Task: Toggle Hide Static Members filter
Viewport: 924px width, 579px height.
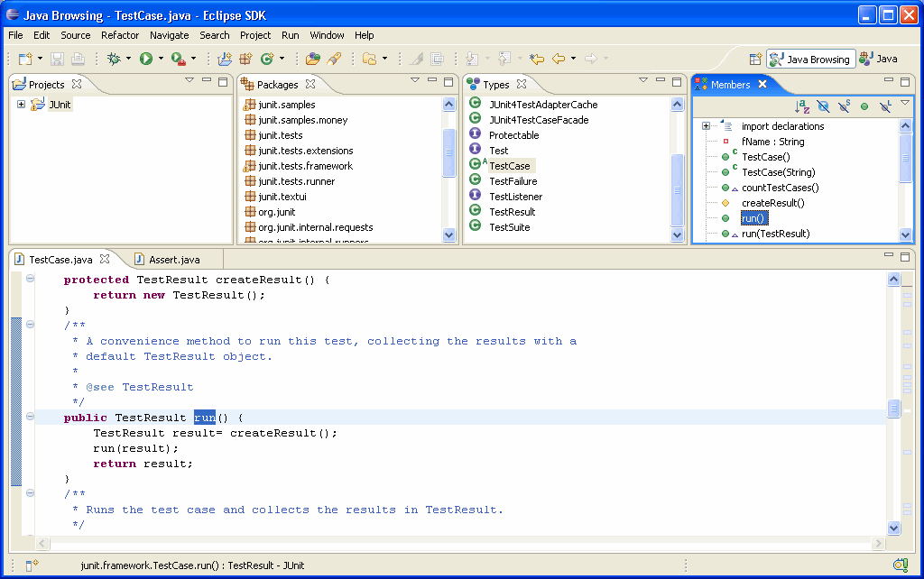Action: point(844,106)
